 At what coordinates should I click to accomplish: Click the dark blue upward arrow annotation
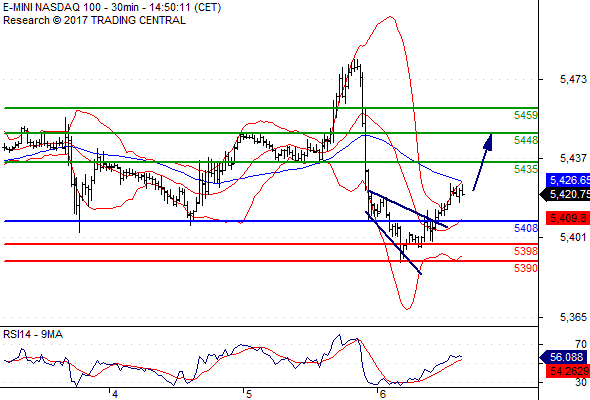point(483,162)
